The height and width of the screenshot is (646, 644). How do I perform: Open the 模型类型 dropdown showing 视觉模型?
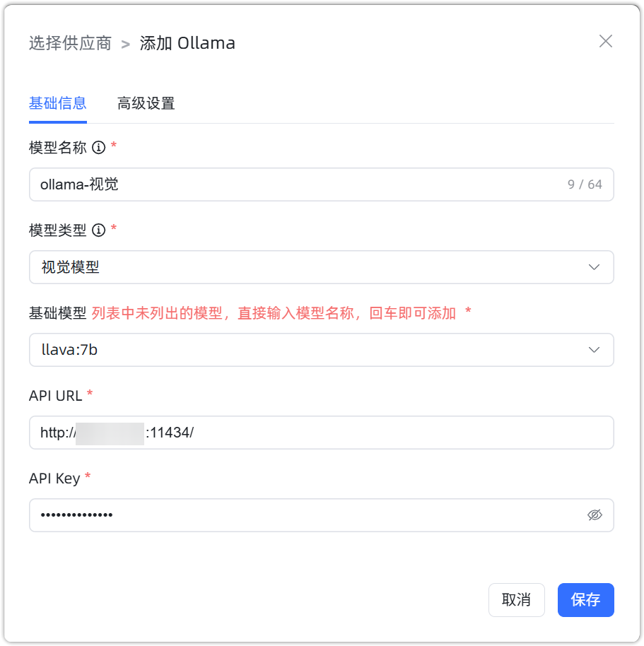322,267
